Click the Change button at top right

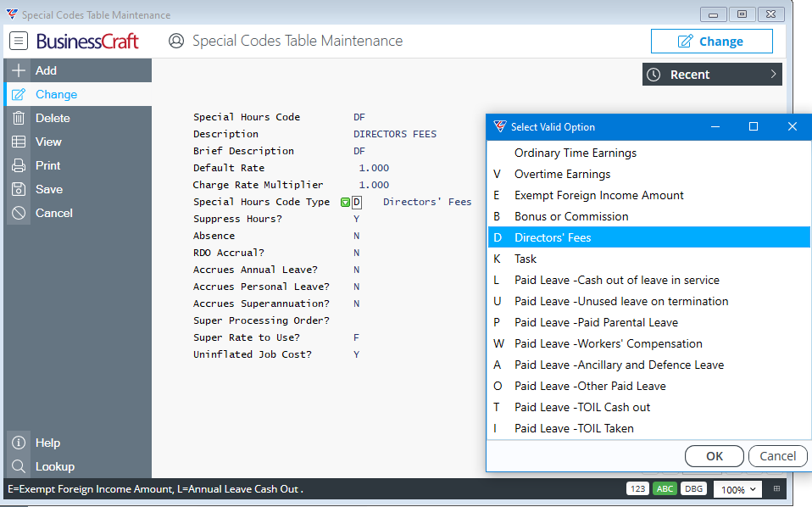711,41
